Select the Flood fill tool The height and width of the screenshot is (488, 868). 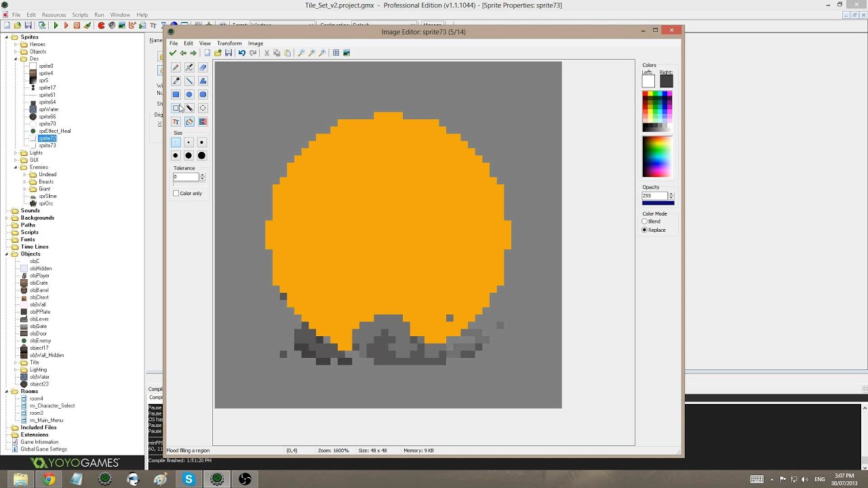189,122
